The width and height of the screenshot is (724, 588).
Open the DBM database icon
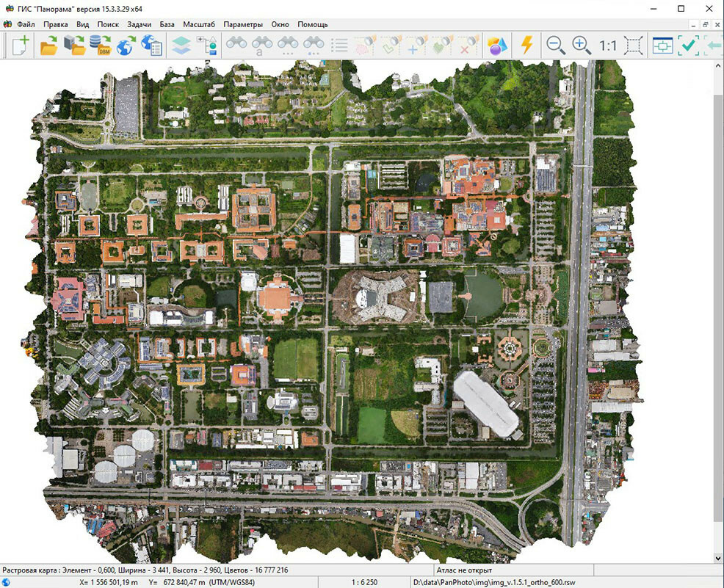pos(99,46)
